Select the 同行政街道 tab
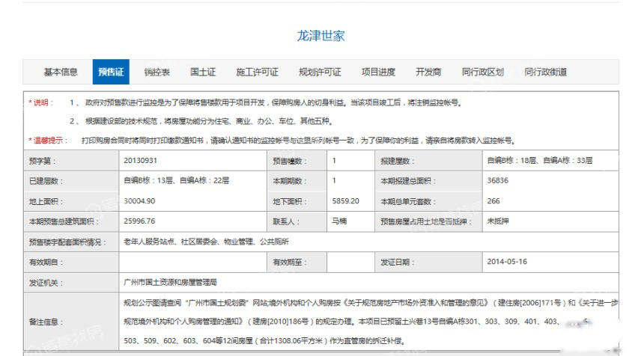The width and height of the screenshot is (644, 356). (545, 73)
